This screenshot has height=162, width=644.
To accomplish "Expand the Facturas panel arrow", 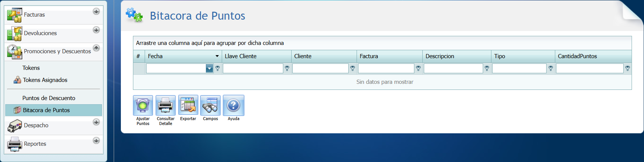I will pos(96,11).
